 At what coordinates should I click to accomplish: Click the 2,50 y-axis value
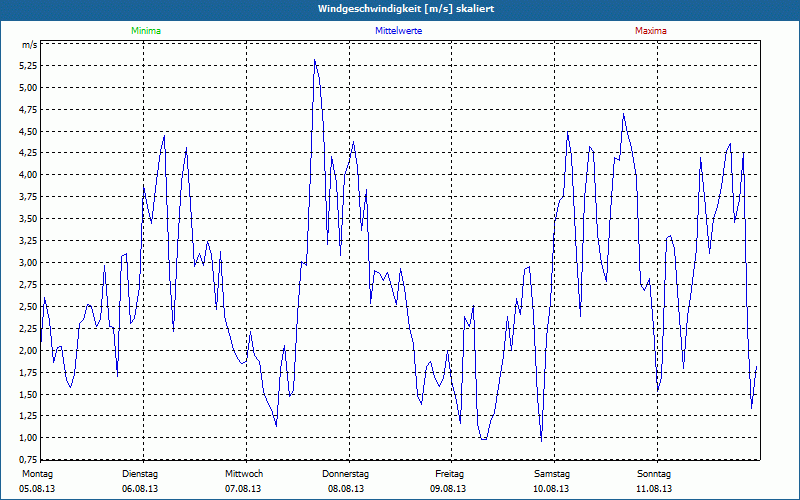click(29, 307)
